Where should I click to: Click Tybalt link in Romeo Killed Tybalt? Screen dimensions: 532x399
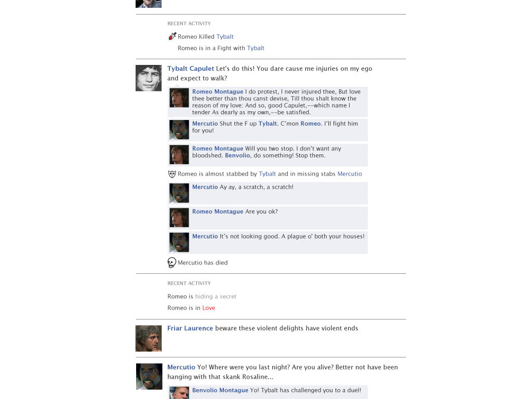225,37
